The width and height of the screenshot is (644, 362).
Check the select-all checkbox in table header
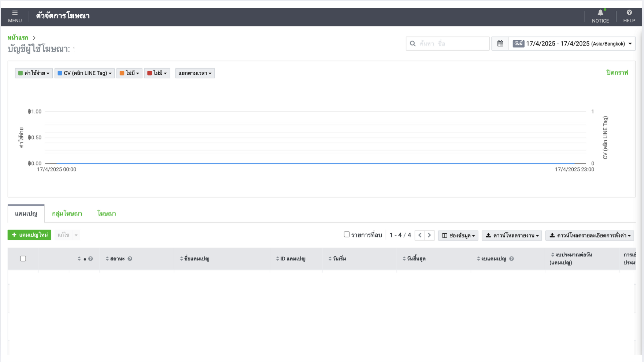pyautogui.click(x=23, y=259)
